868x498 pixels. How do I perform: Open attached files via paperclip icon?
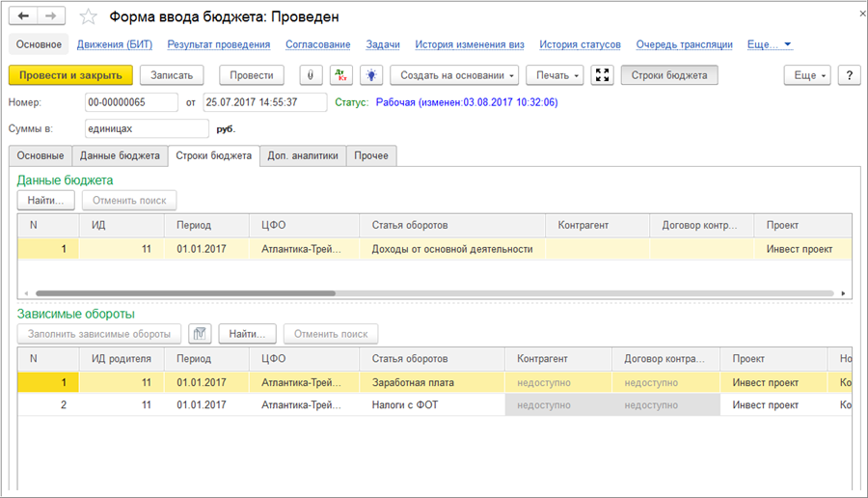click(x=312, y=75)
